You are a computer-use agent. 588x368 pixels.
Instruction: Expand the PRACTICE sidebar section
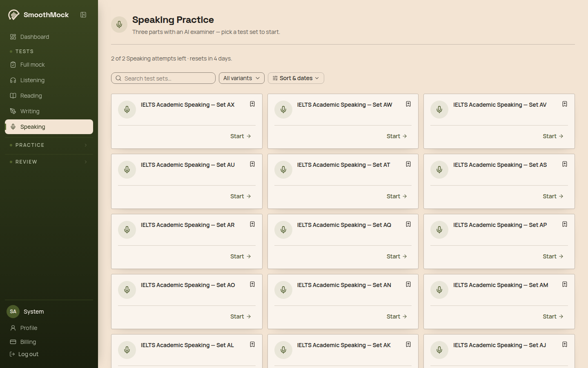[49, 145]
